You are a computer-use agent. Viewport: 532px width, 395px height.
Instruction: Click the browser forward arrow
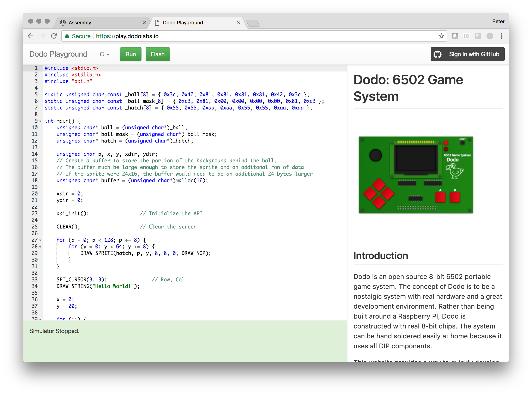point(42,36)
